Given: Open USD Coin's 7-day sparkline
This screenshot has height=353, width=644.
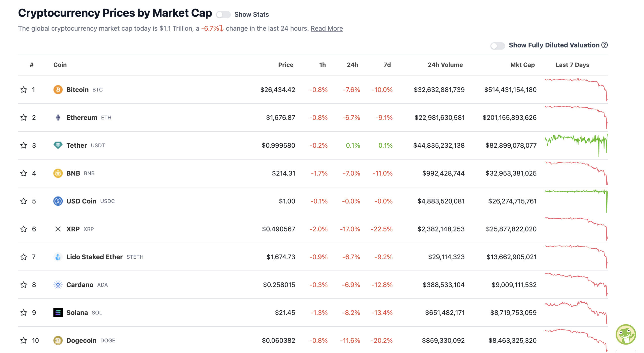Looking at the screenshot, I should pos(576,201).
